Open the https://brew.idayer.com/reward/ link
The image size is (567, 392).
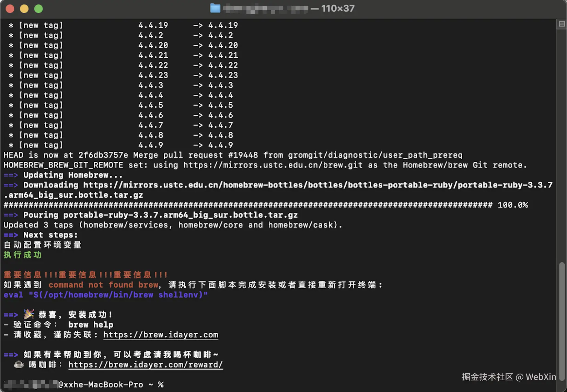pyautogui.click(x=146, y=365)
